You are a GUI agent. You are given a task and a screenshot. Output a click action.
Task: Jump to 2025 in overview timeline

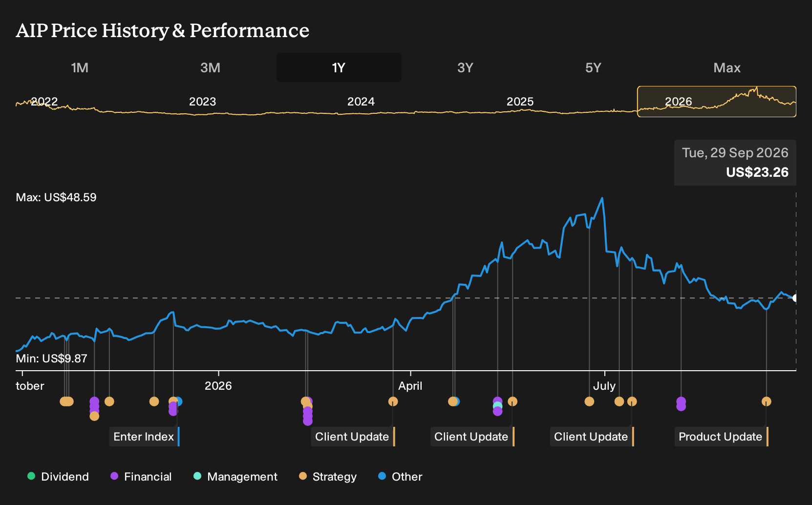520,102
